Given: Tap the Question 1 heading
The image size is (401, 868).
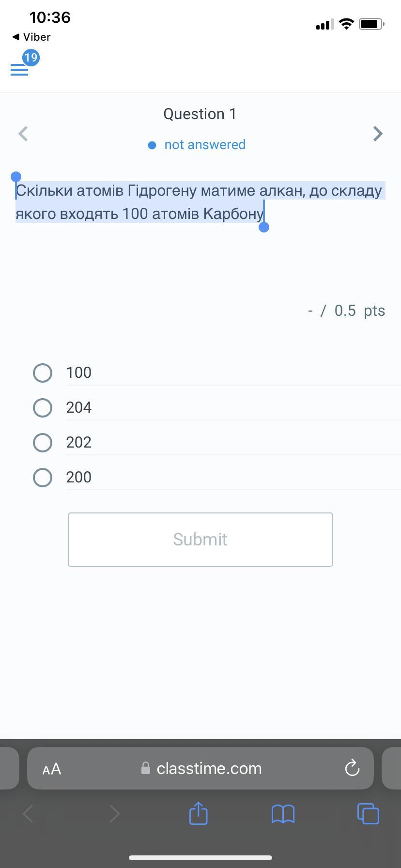Looking at the screenshot, I should click(200, 114).
